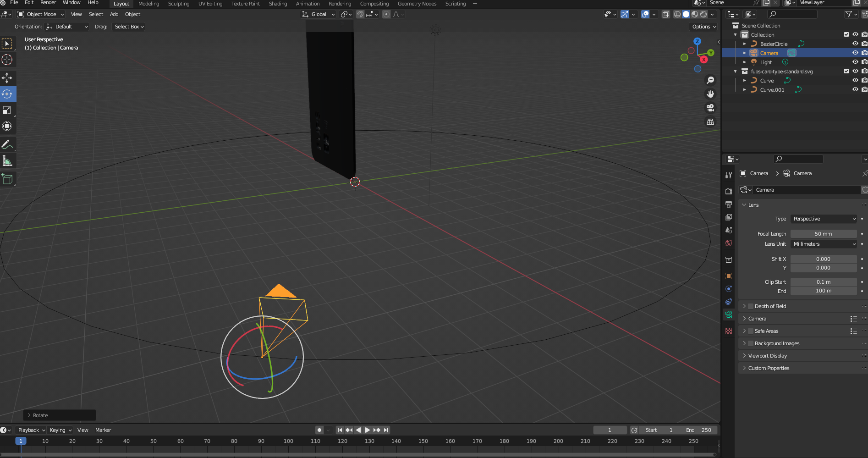Select the Scale tool
This screenshot has width=868, height=458.
tap(7, 110)
